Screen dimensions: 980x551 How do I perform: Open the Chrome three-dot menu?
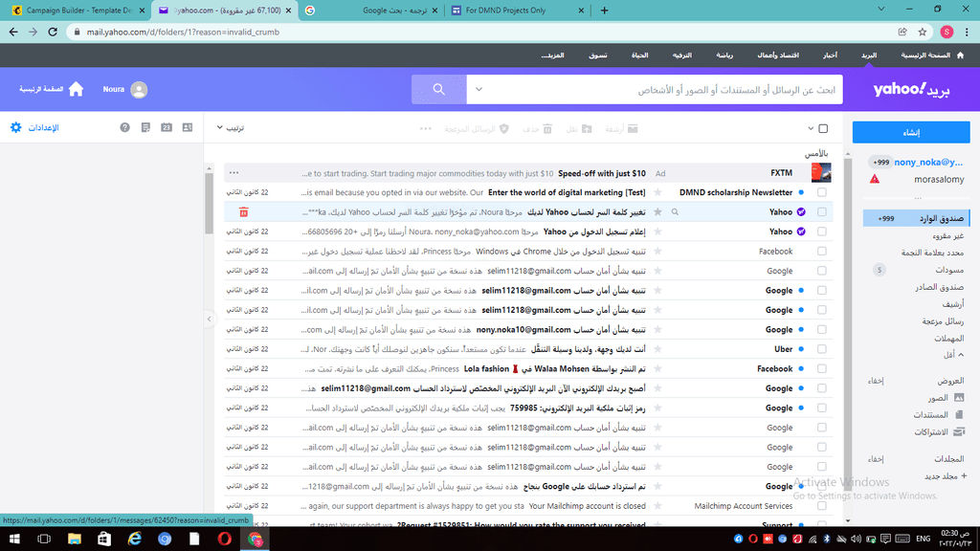967,32
